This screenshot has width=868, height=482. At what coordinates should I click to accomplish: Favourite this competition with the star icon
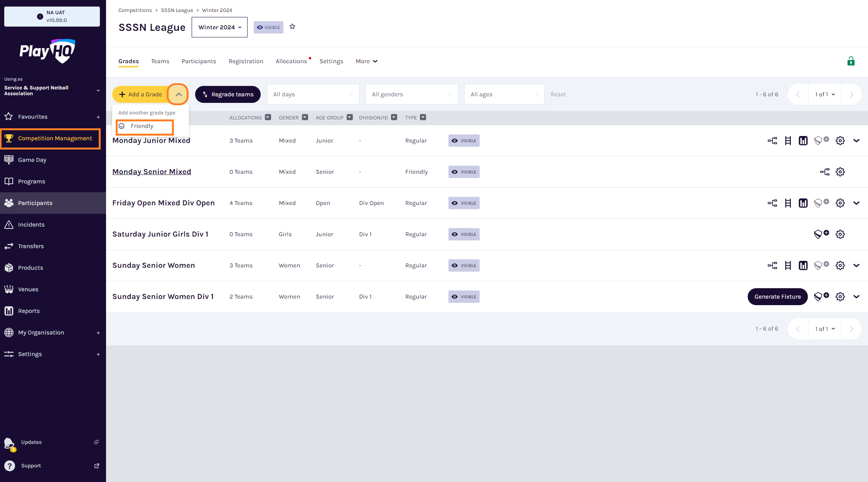click(x=292, y=27)
